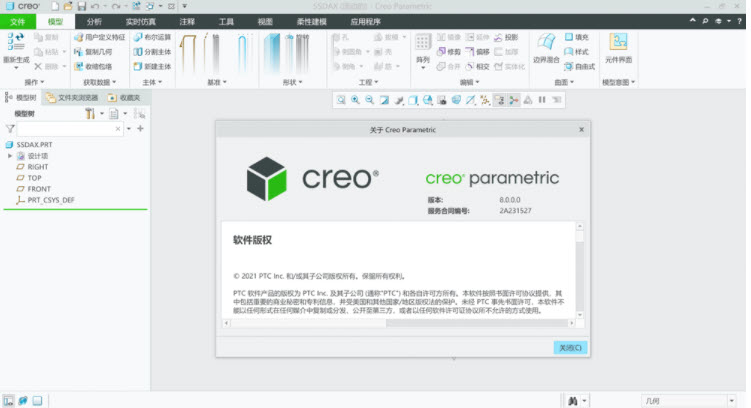Select the 填充 fill surface tool
The image size is (751, 408).
[576, 37]
